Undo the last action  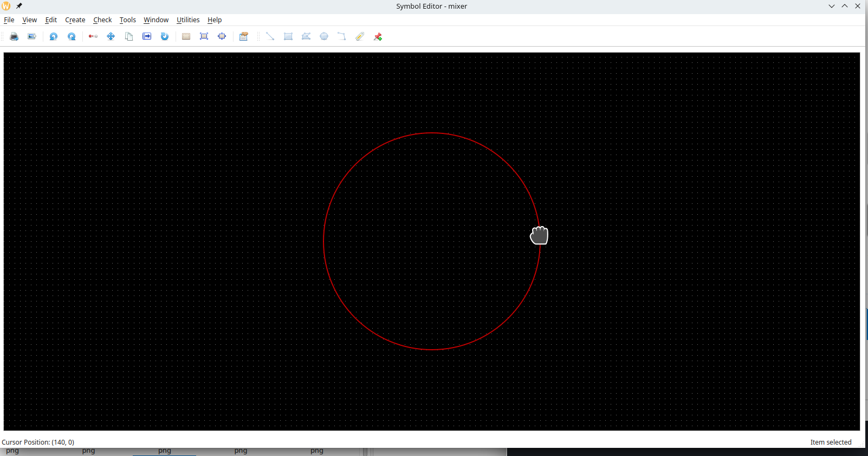54,36
